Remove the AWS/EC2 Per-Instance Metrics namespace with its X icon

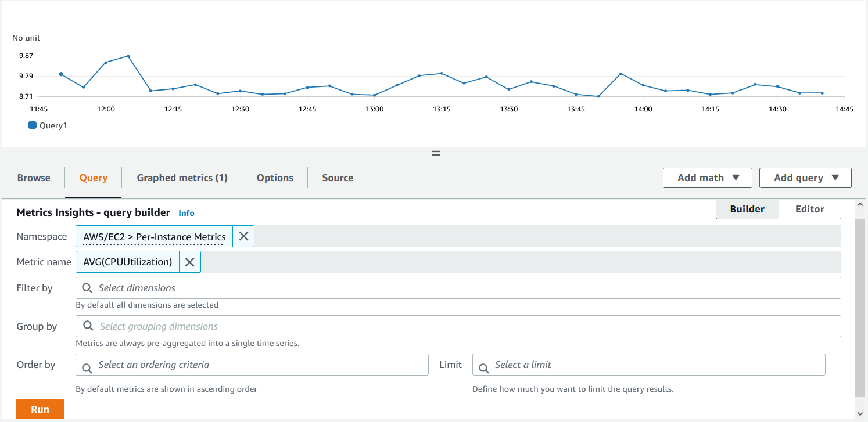coord(243,236)
